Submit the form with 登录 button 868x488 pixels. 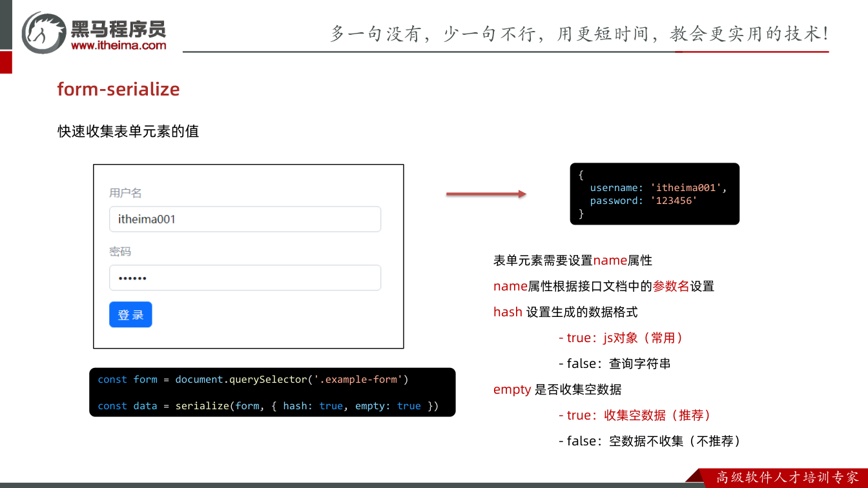point(130,314)
